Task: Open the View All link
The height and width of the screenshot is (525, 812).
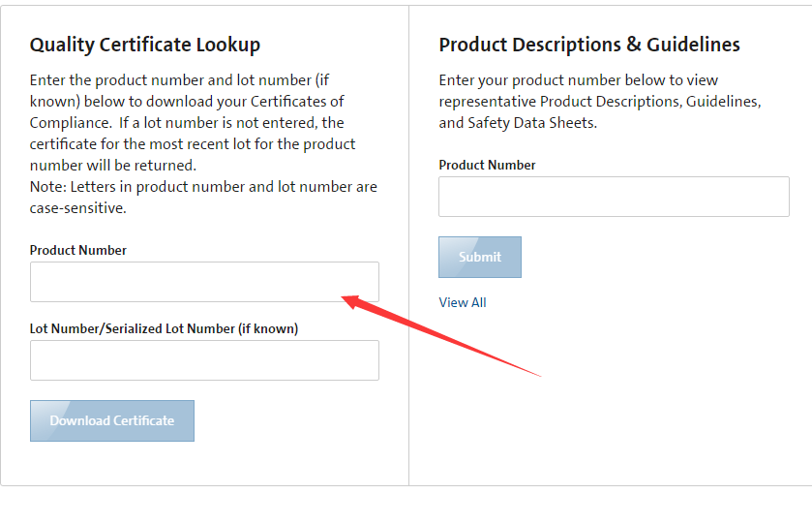Action: 463,302
